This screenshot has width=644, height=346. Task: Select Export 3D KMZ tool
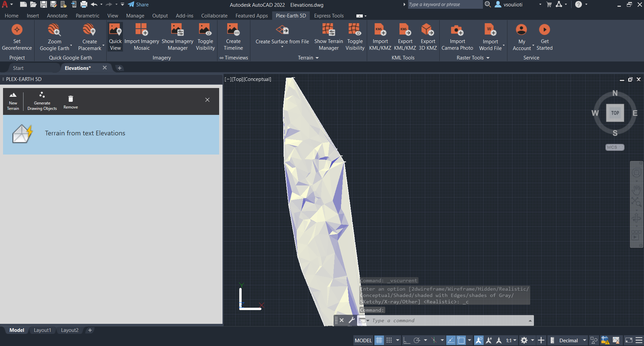pyautogui.click(x=428, y=37)
